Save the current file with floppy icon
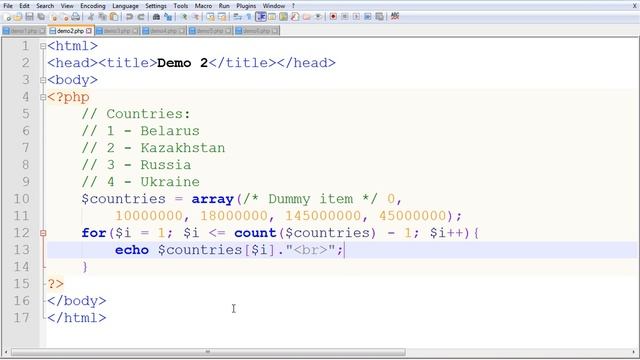Screen dimensions: 640x360 pyautogui.click(x=29, y=17)
